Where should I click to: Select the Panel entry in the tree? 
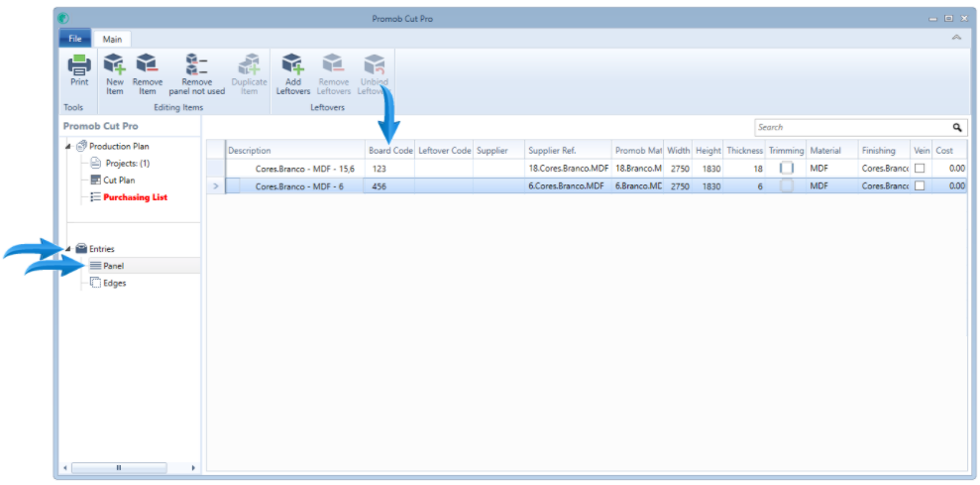[x=113, y=266]
